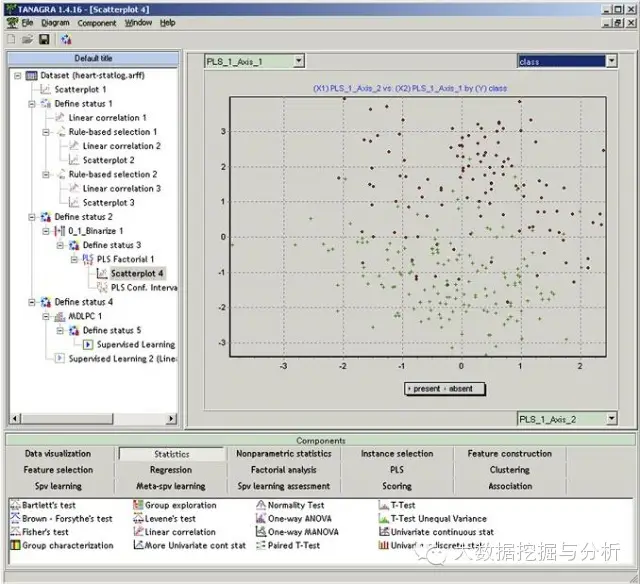The width and height of the screenshot is (640, 584).
Task: Select Scatterplot 2 in the tree
Action: point(109,160)
